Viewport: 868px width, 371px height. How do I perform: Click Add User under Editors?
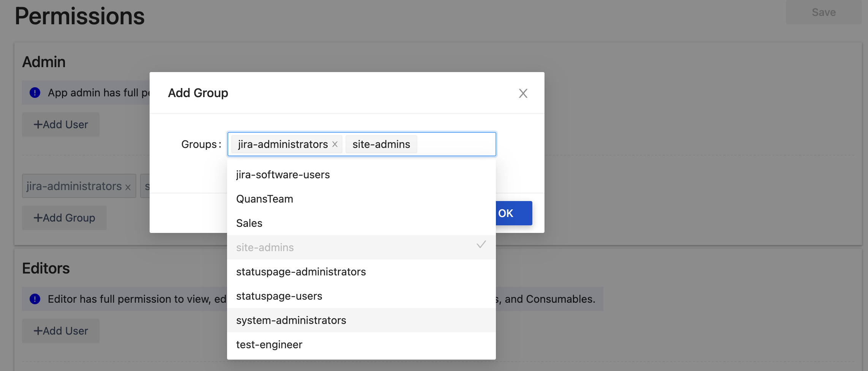point(61,331)
